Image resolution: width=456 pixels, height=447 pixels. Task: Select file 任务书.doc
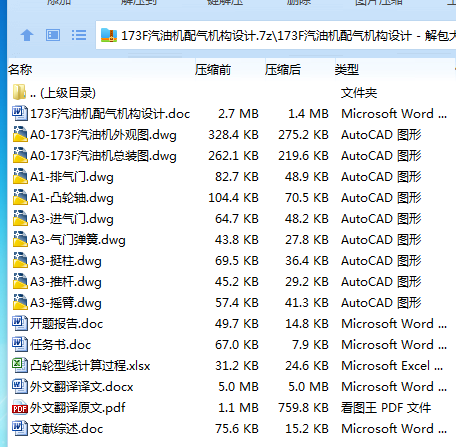pos(60,345)
